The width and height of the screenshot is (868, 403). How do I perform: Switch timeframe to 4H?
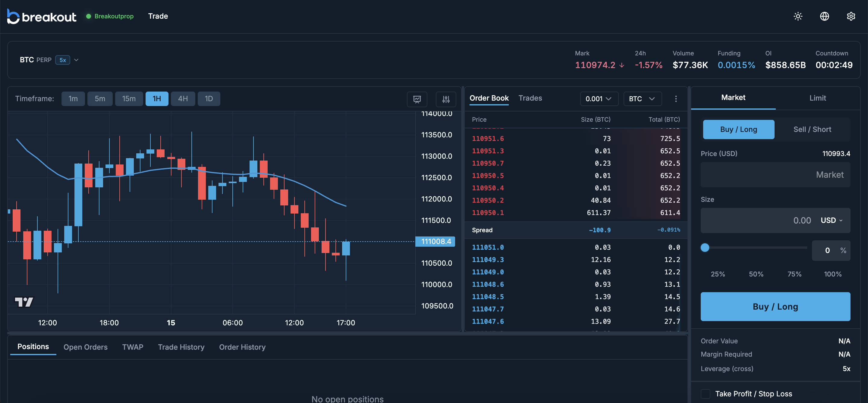(183, 99)
